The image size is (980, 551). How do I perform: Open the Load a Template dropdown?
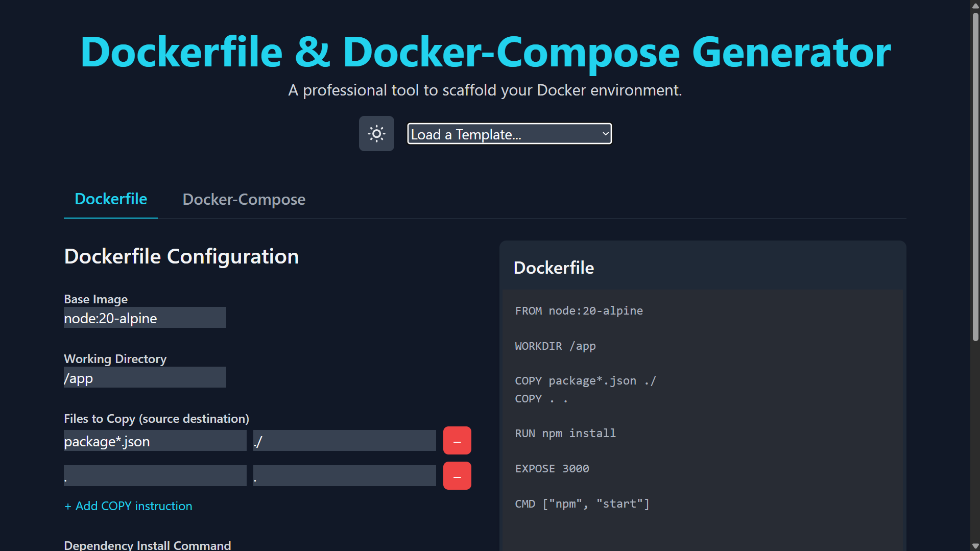(509, 134)
